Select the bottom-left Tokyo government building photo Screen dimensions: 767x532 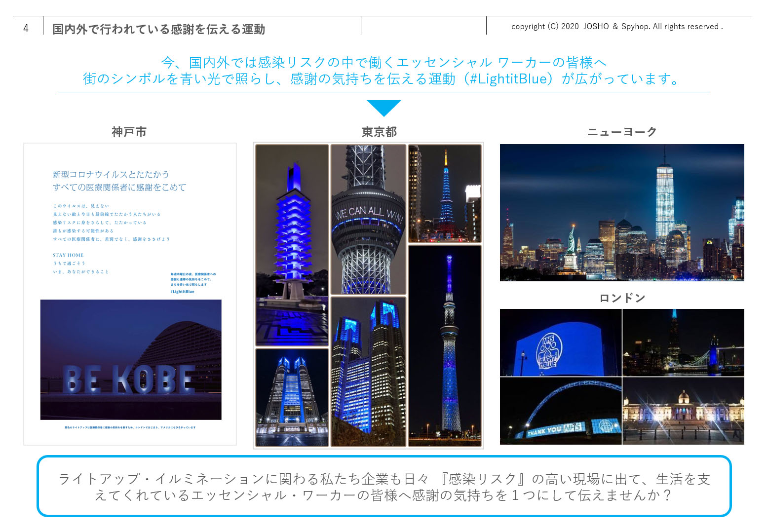pyautogui.click(x=292, y=398)
